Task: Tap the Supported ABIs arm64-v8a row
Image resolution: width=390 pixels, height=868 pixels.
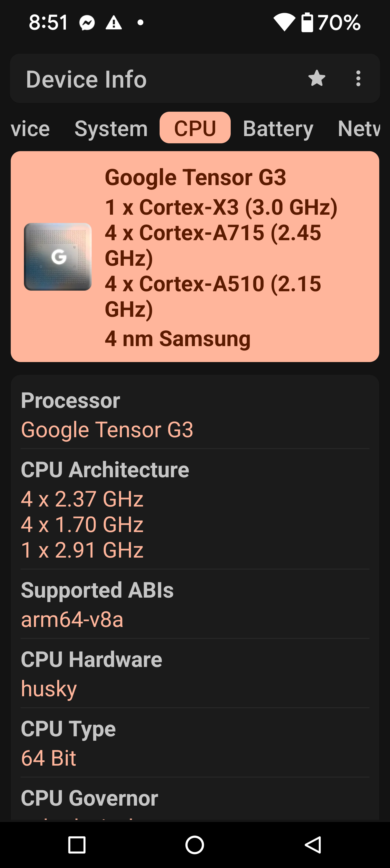Action: click(x=195, y=604)
